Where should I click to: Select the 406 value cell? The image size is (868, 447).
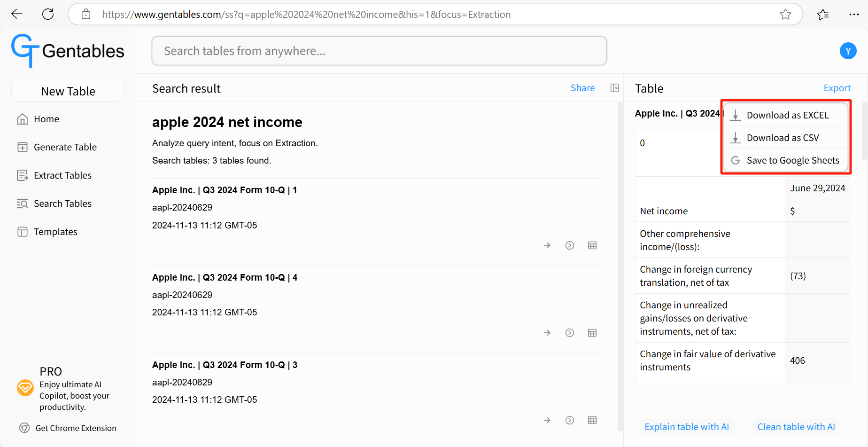click(x=817, y=361)
